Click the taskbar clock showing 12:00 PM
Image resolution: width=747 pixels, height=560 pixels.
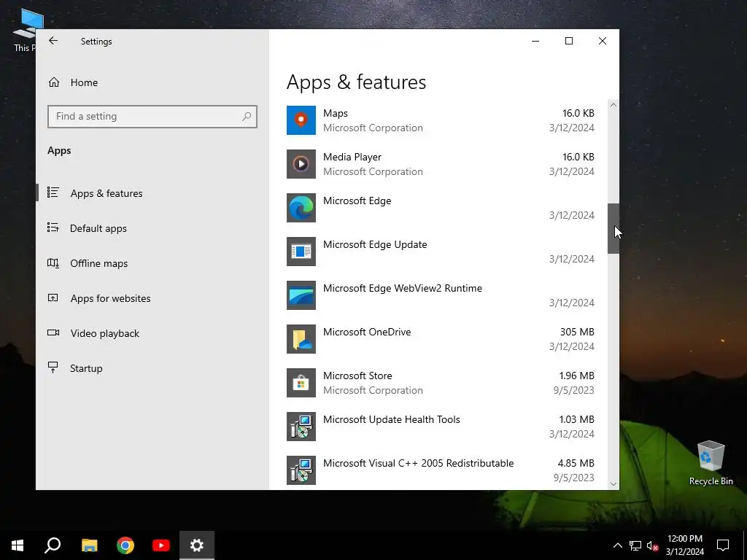pos(684,545)
